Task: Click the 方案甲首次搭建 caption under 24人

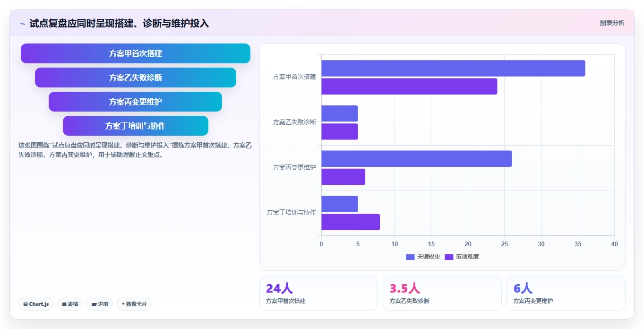Action: tap(286, 301)
